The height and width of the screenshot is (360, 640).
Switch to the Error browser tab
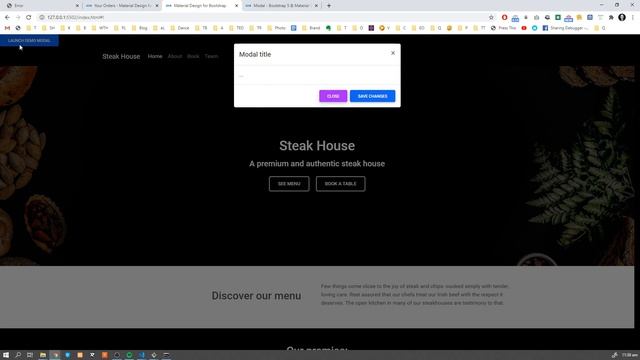pos(41,6)
